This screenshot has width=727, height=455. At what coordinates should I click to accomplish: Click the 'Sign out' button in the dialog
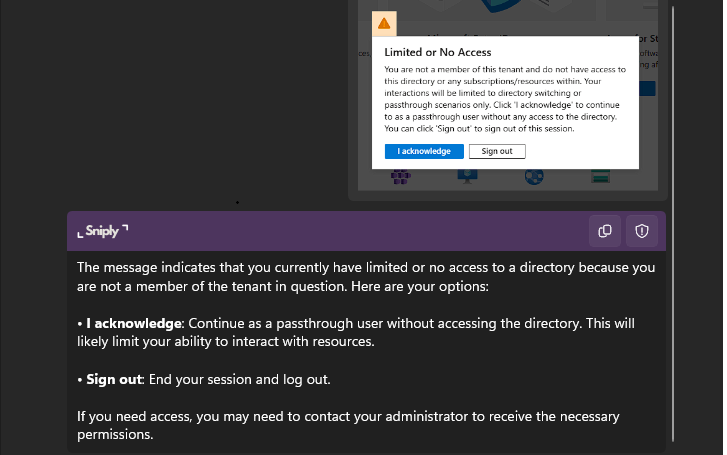click(x=497, y=151)
